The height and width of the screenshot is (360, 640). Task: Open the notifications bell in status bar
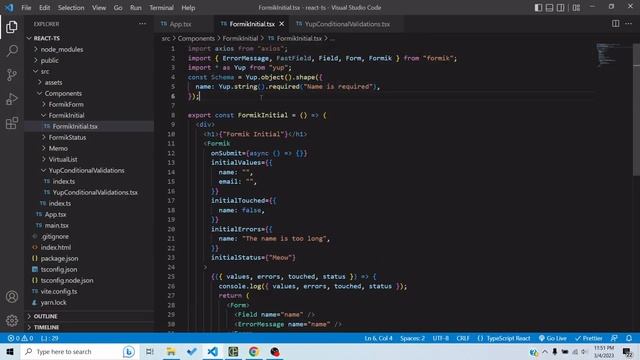coord(629,338)
